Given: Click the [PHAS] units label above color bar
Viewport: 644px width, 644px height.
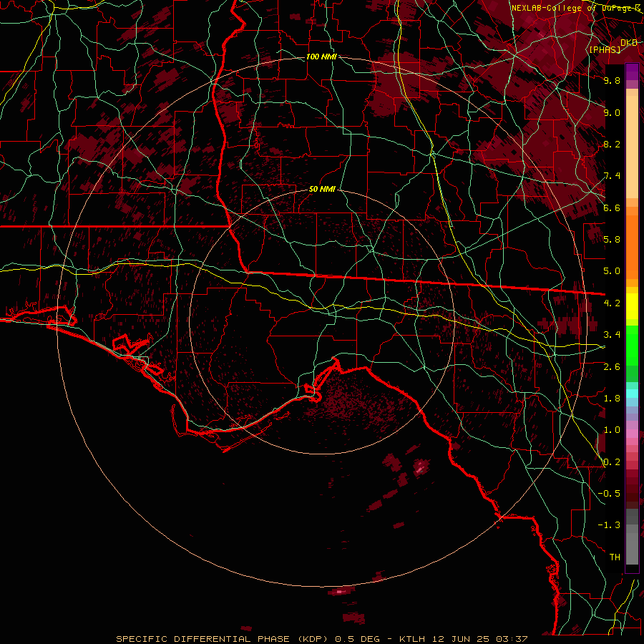Looking at the screenshot, I should click(x=605, y=49).
